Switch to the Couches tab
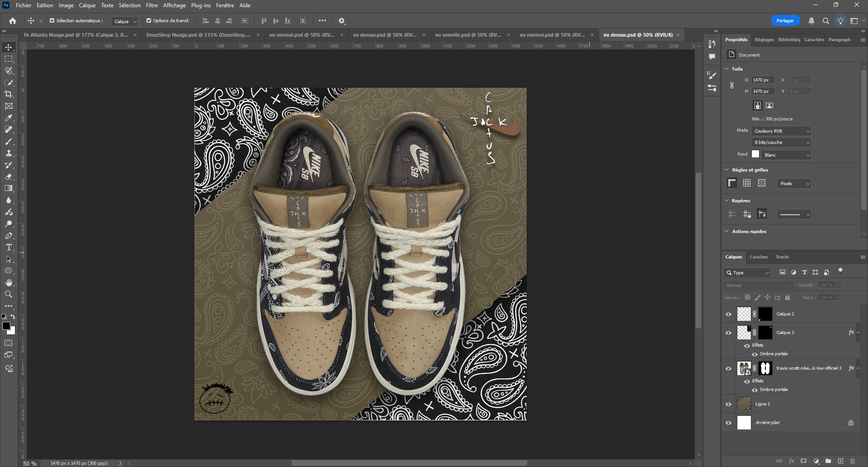This screenshot has height=467, width=868. [x=759, y=257]
